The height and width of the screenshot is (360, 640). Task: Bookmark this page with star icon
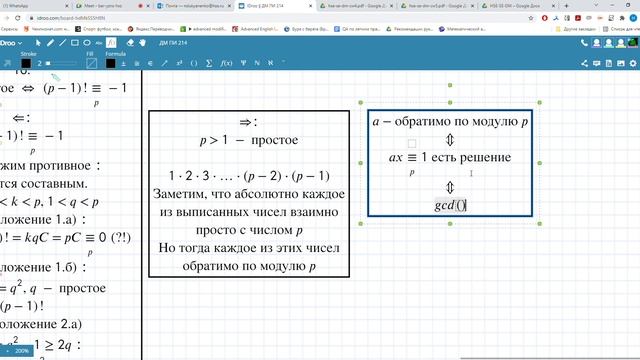coord(531,18)
